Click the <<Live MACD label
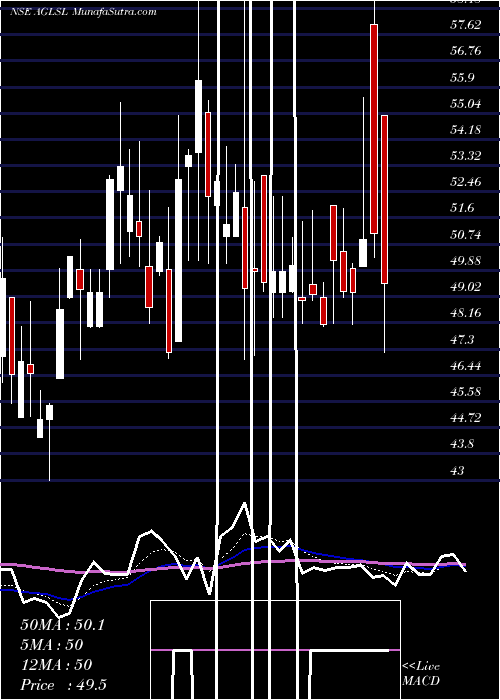Image resolution: width=500 pixels, height=700 pixels. pyautogui.click(x=421, y=673)
